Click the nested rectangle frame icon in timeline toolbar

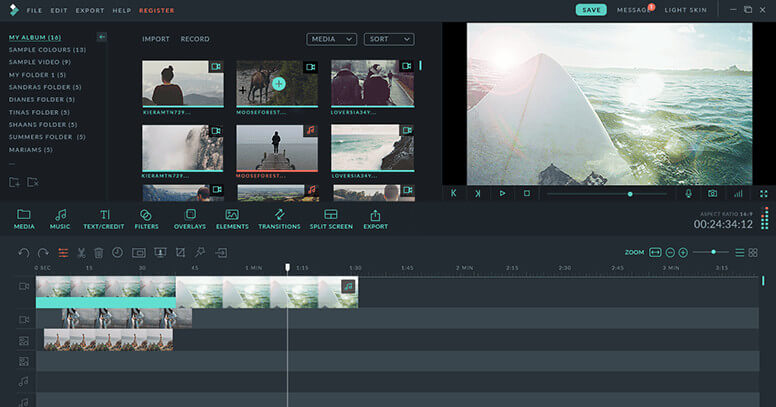click(x=139, y=253)
